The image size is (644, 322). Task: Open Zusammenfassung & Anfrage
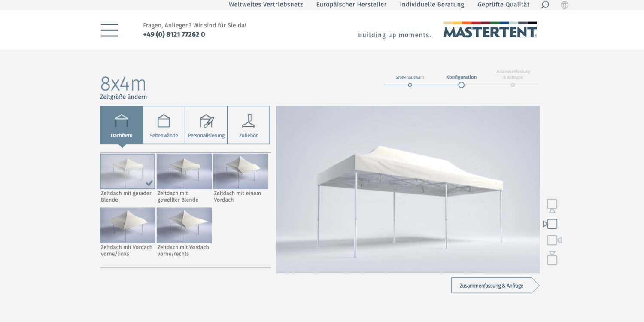492,285
